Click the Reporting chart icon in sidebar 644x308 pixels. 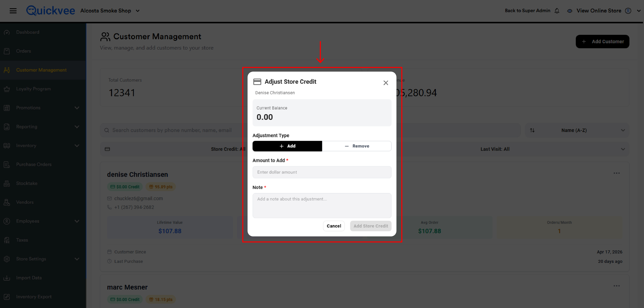pos(7,127)
